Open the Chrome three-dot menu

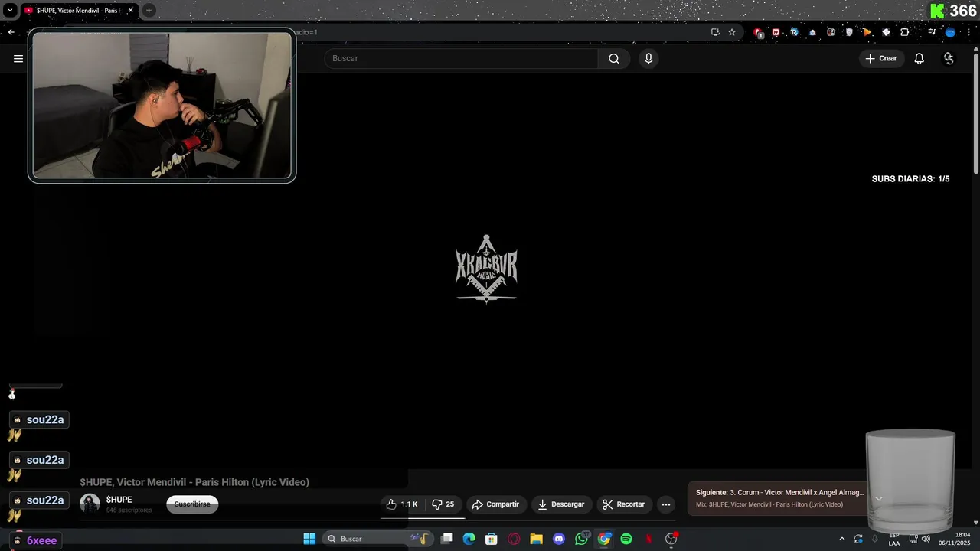pos(969,32)
